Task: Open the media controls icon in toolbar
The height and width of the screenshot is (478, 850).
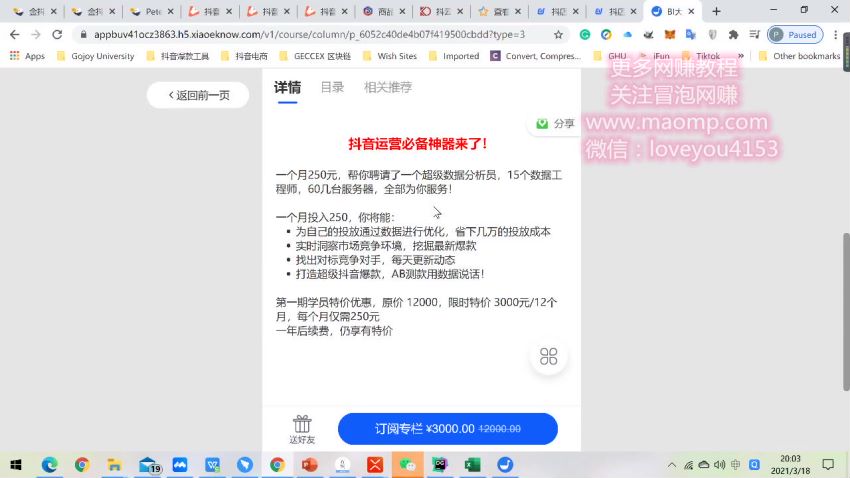Action: 754,35
